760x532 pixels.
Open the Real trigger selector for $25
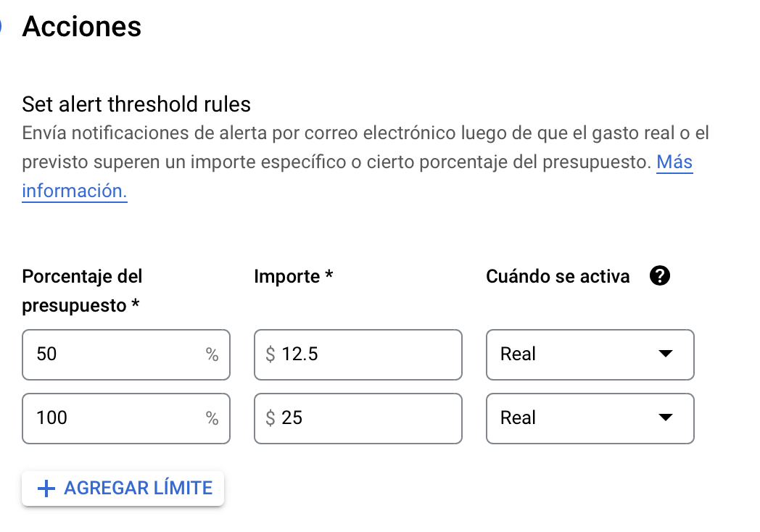(x=590, y=419)
